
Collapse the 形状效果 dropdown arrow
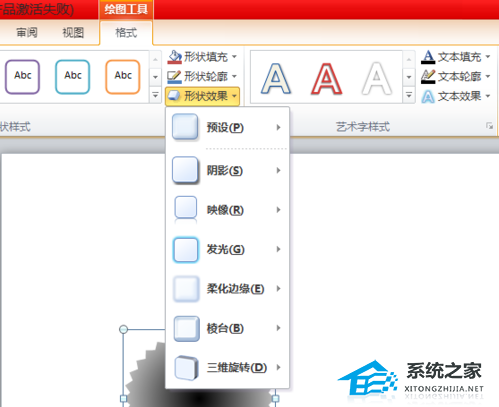point(234,96)
